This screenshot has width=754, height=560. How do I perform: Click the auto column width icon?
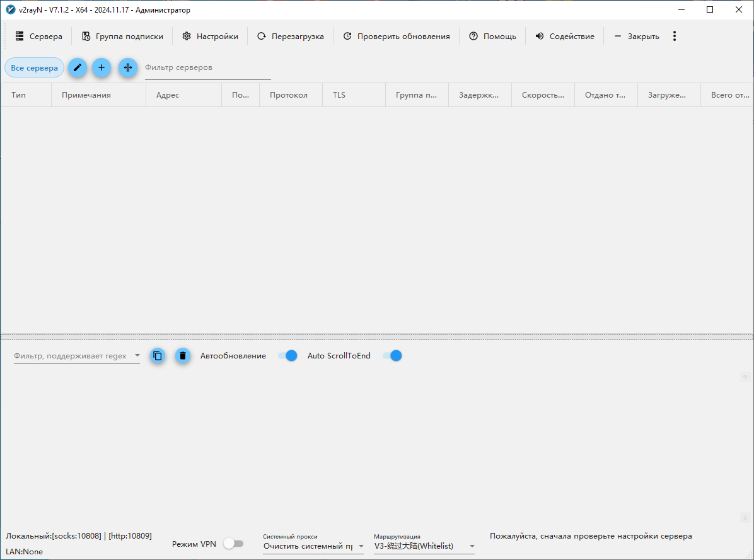pyautogui.click(x=128, y=67)
